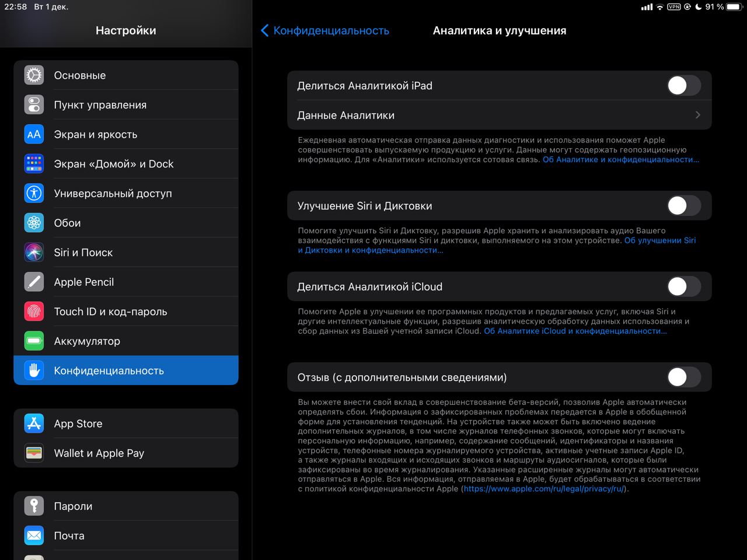Viewport: 747px width, 560px height.
Task: Tap the Обои label in sidebar
Action: (x=67, y=223)
